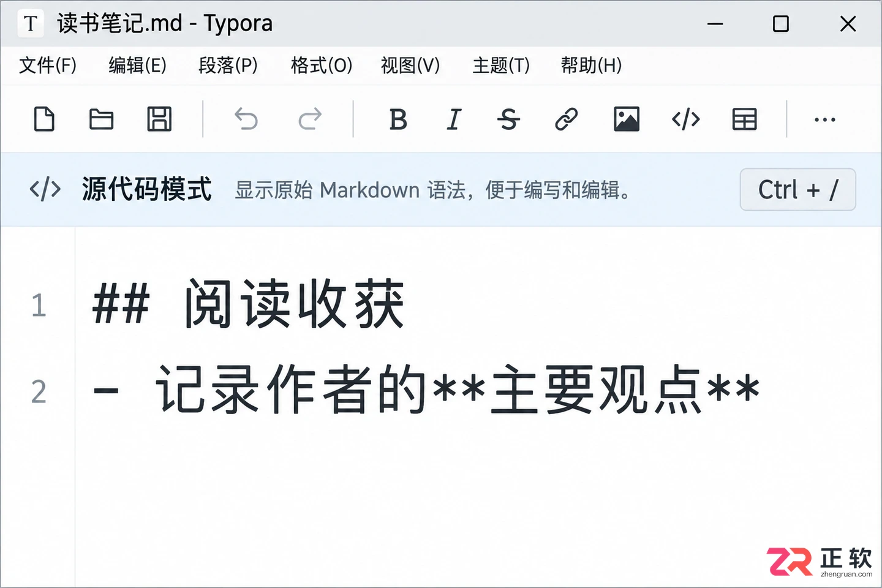
Task: Click the 源代码模式 label in the banner
Action: [147, 189]
